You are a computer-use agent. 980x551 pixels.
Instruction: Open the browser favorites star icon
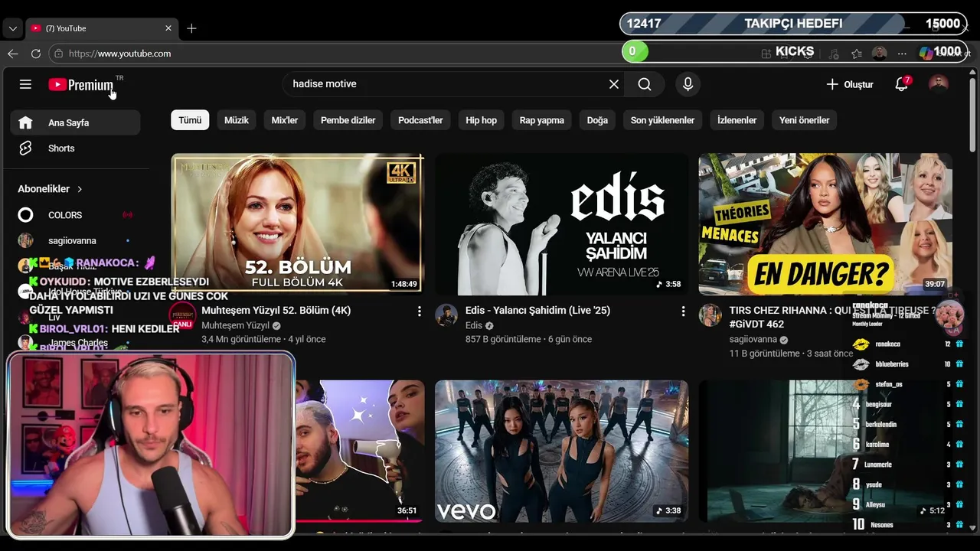pos(856,54)
